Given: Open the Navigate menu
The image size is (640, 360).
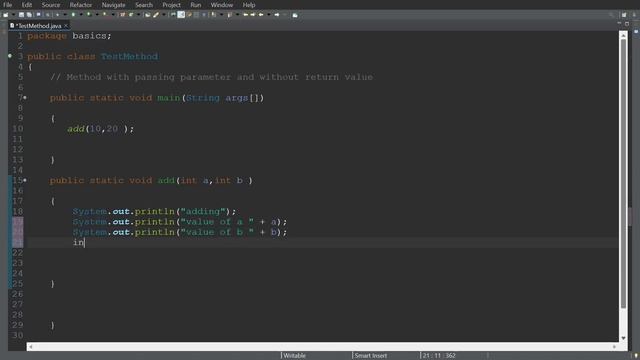Looking at the screenshot, I should click(113, 5).
